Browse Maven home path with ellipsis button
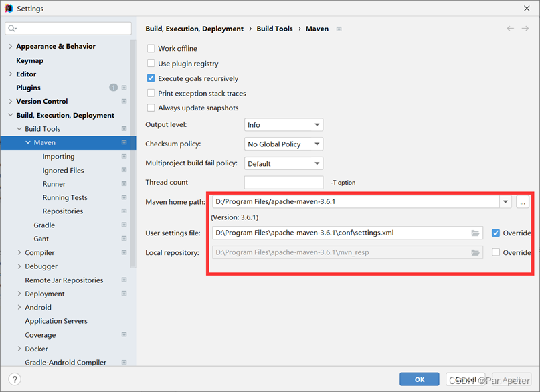Image resolution: width=540 pixels, height=392 pixels. 523,202
